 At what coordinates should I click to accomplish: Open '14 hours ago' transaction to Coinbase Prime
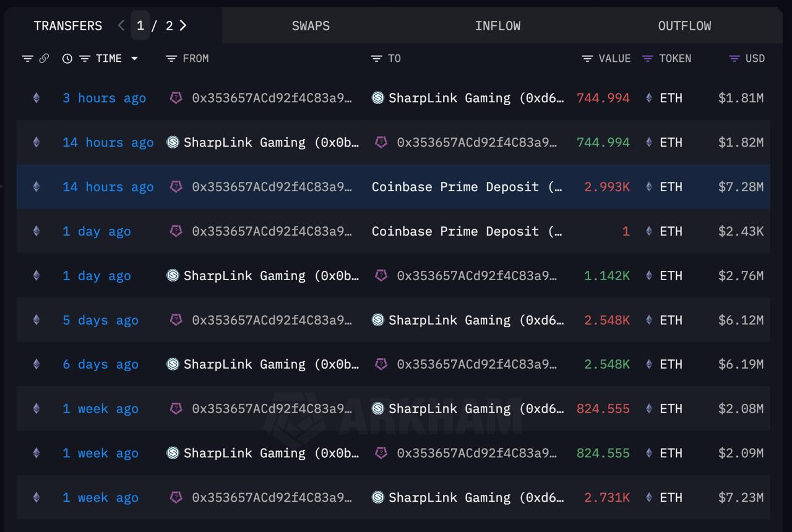coord(108,187)
